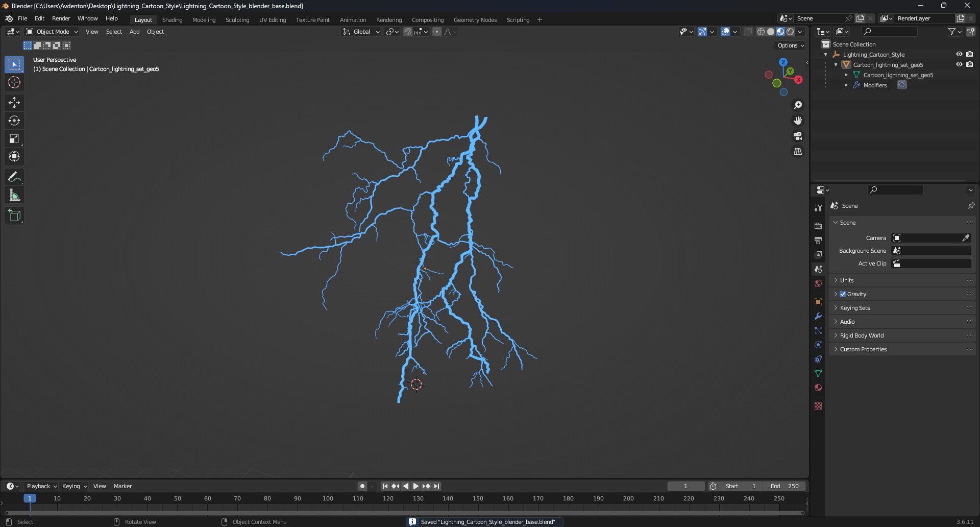Open the Output properties tab
This screenshot has width=980, height=527.
tap(818, 240)
